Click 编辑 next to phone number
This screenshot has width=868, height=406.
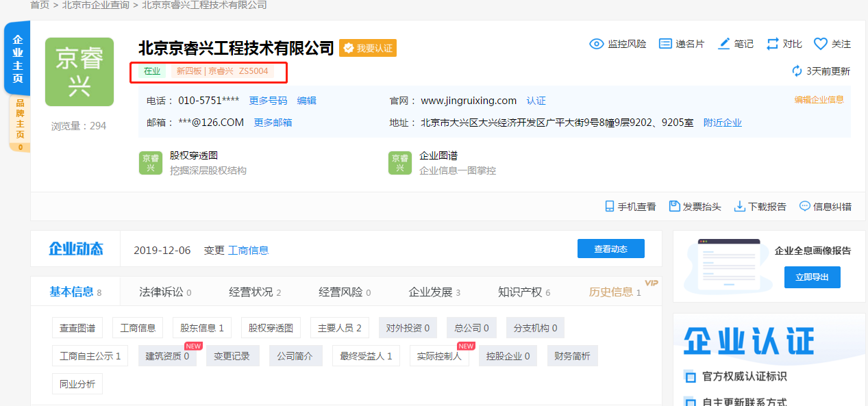[307, 101]
